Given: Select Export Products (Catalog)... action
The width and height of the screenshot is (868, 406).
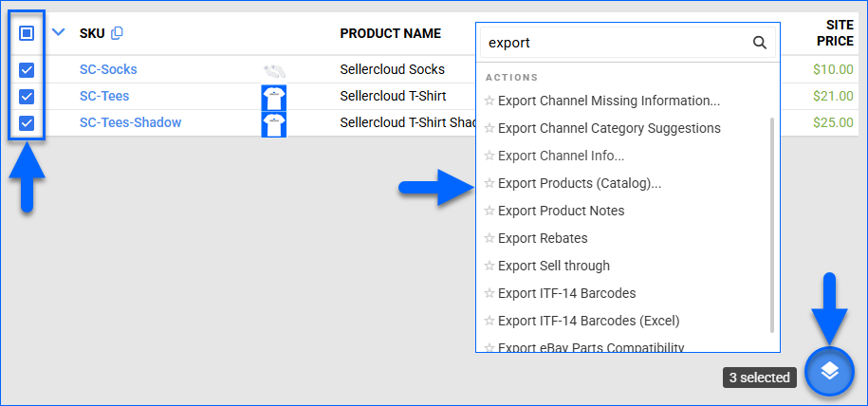Looking at the screenshot, I should [579, 183].
